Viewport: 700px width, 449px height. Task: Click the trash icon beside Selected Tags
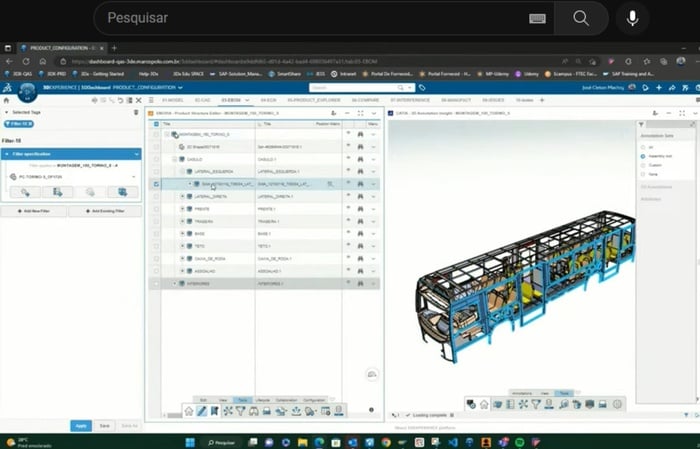point(136,112)
